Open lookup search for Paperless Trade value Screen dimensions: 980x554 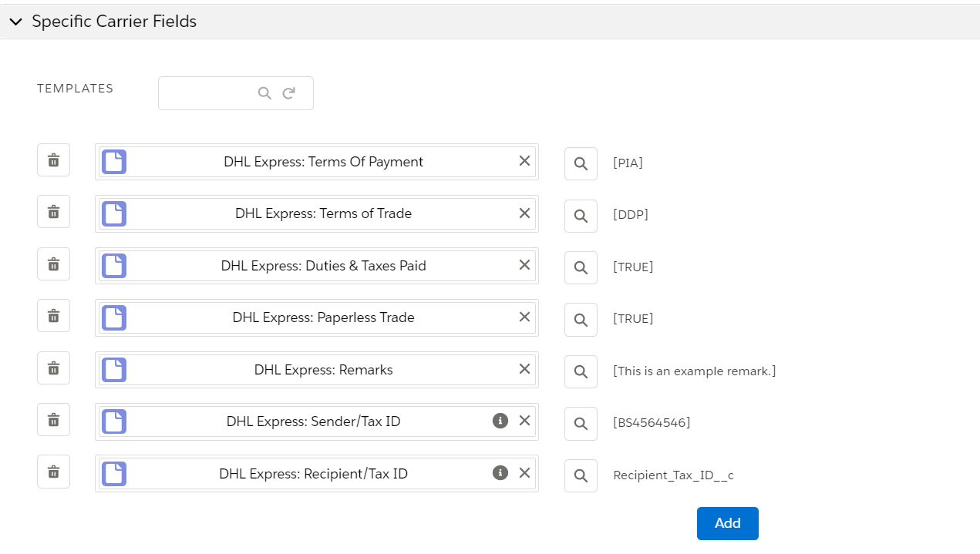tap(581, 320)
